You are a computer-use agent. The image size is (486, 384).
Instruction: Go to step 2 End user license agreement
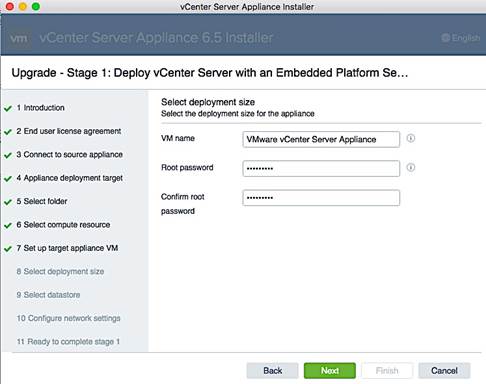pyautogui.click(x=69, y=131)
